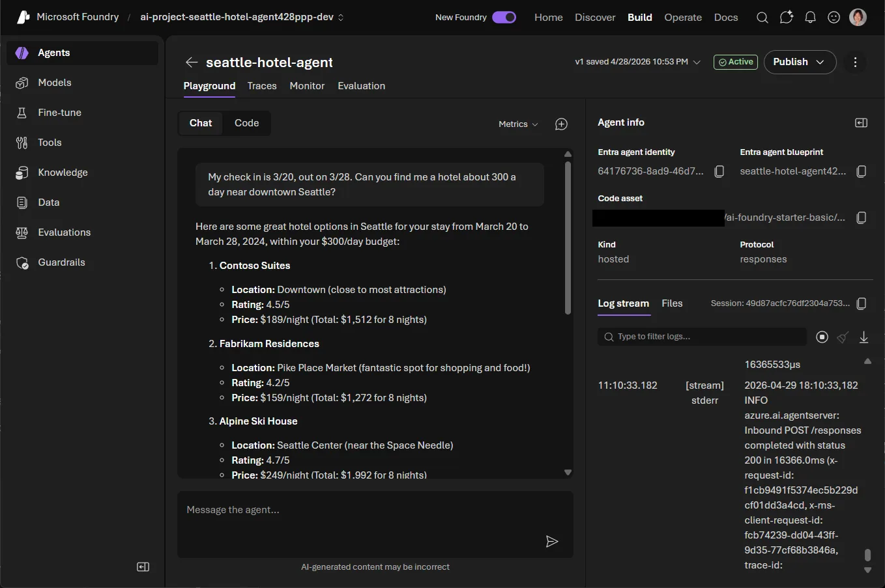Collapse the Agent info panel icon

861,122
